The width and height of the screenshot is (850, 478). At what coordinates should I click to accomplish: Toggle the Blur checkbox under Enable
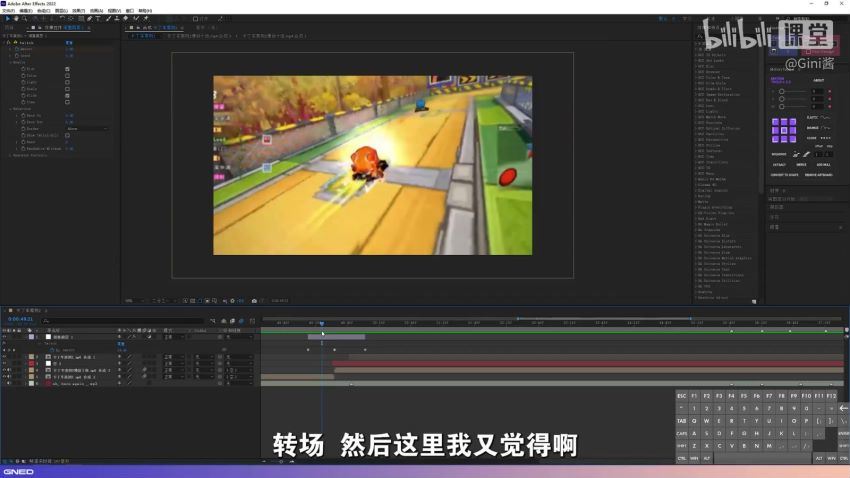coord(67,69)
